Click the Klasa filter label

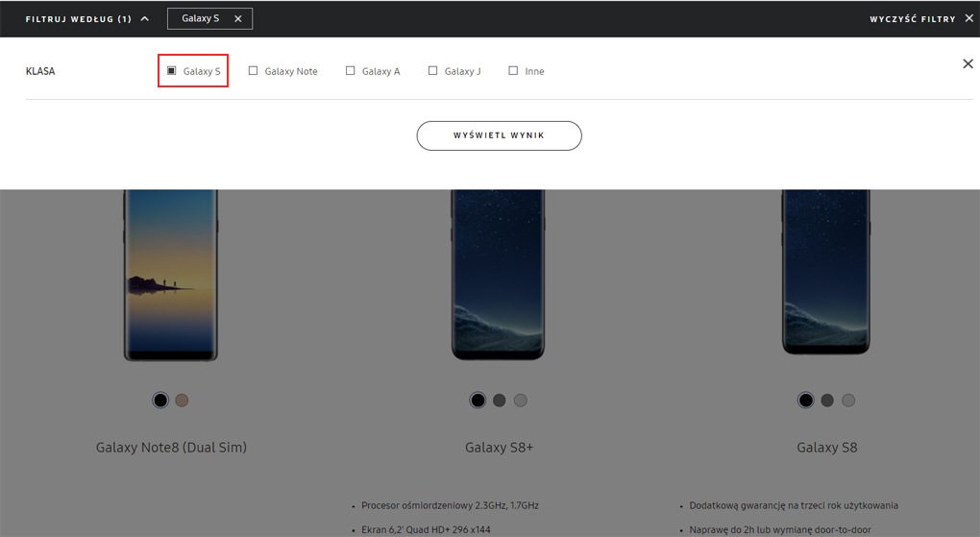click(40, 71)
